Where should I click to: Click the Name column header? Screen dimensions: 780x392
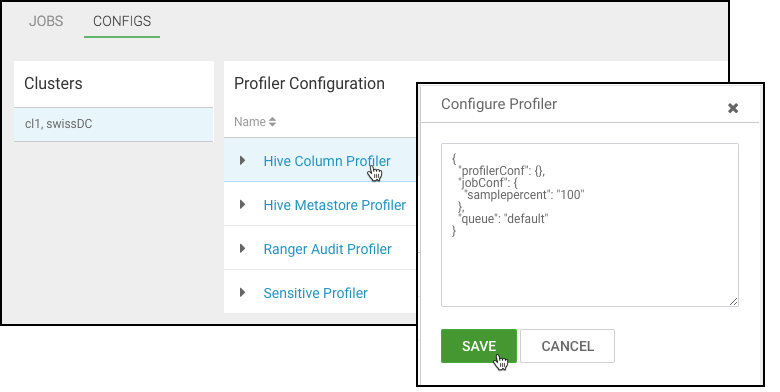pyautogui.click(x=250, y=122)
